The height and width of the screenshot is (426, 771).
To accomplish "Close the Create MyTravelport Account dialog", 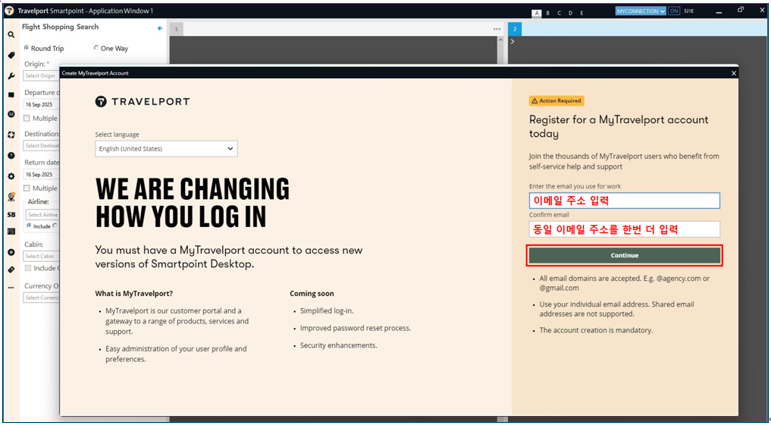I will coord(733,73).
